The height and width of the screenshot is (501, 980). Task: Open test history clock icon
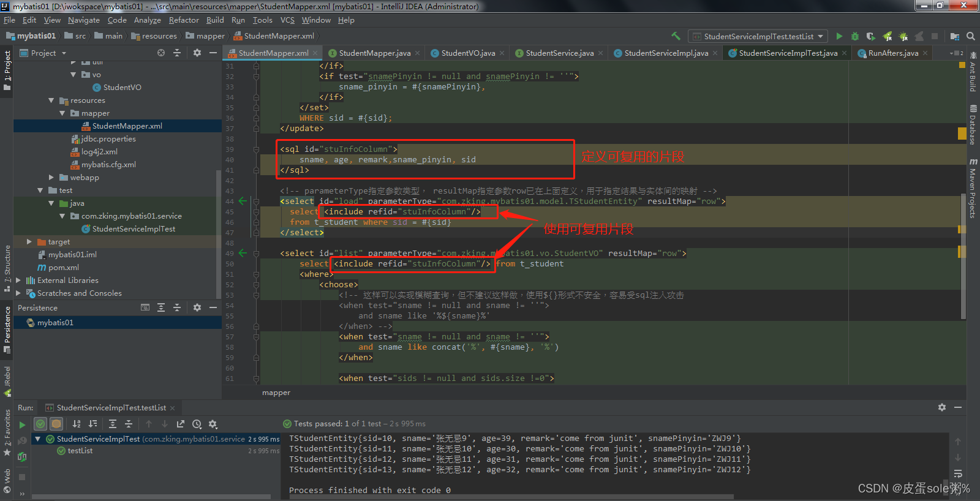(197, 424)
